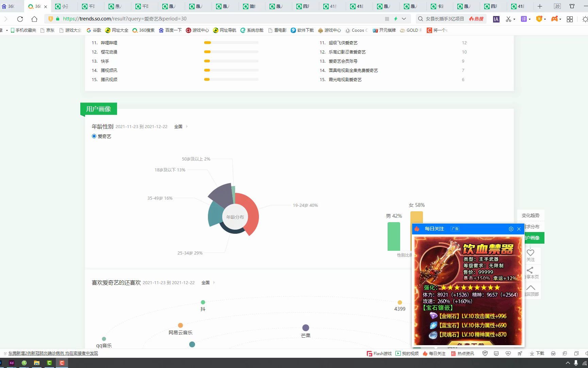This screenshot has height=368, width=588.
Task: Click the 热搜 hot search badge
Action: click(476, 19)
